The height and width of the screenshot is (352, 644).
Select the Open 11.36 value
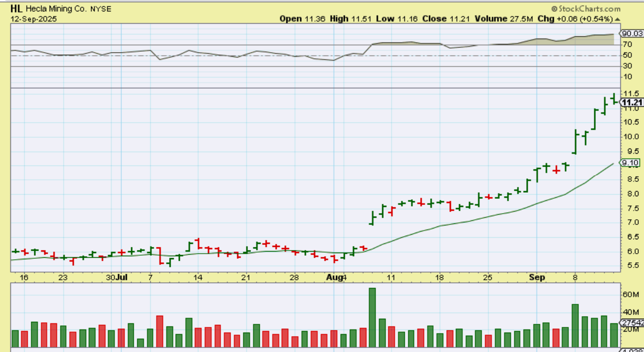302,18
